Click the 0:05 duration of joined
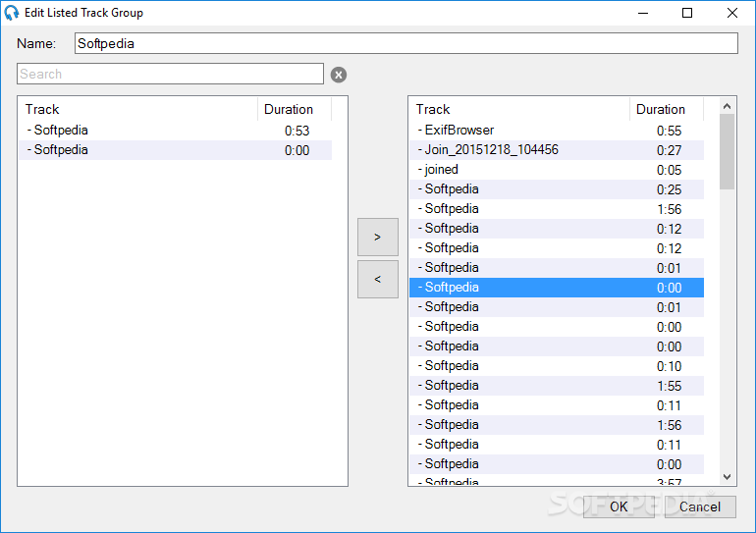756x533 pixels. 670,171
